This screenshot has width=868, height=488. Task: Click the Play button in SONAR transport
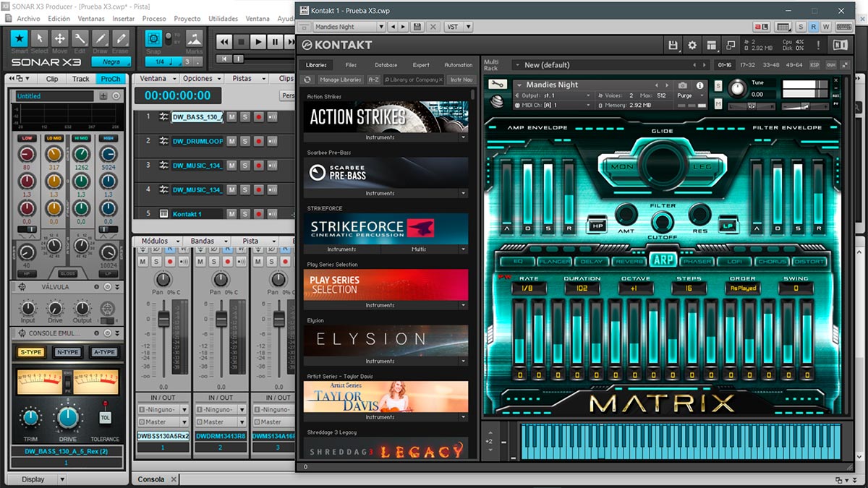tap(258, 43)
